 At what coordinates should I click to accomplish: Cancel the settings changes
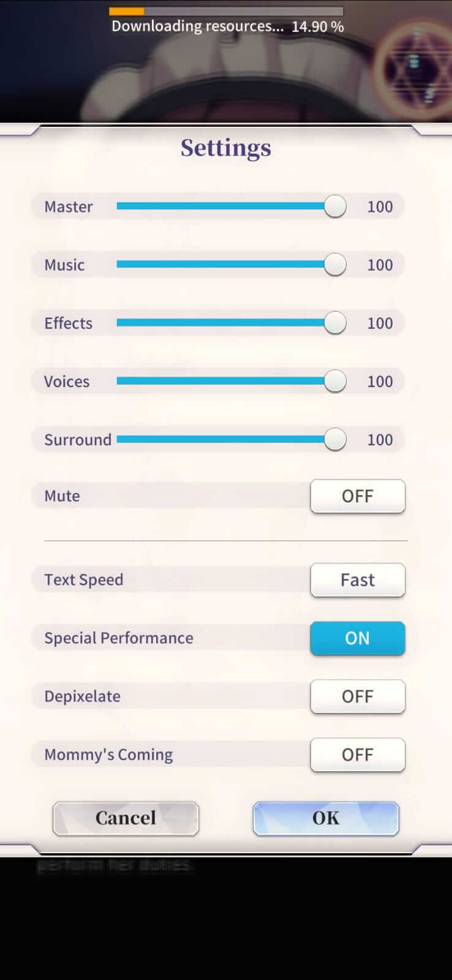click(x=126, y=818)
